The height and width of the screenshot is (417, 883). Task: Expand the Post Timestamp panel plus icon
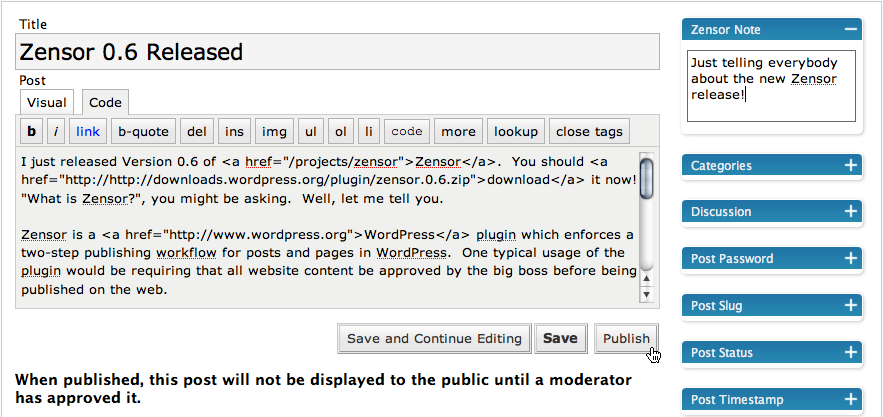[x=850, y=400]
